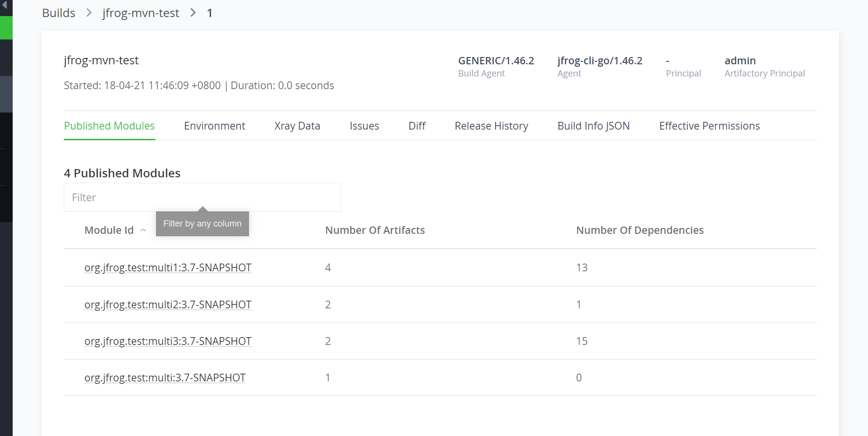Click the chevron after Builds breadcrumb
This screenshot has height=436, width=868.
(89, 13)
